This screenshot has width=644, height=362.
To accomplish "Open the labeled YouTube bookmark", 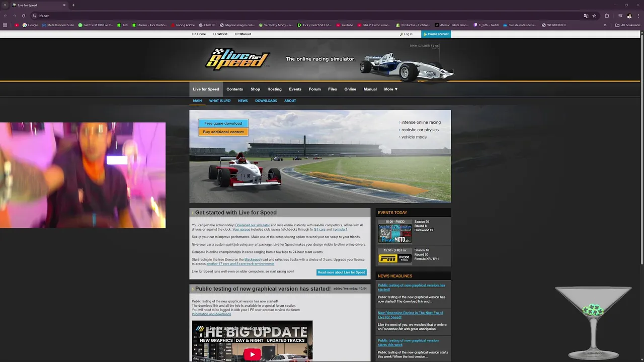I will pyautogui.click(x=345, y=25).
